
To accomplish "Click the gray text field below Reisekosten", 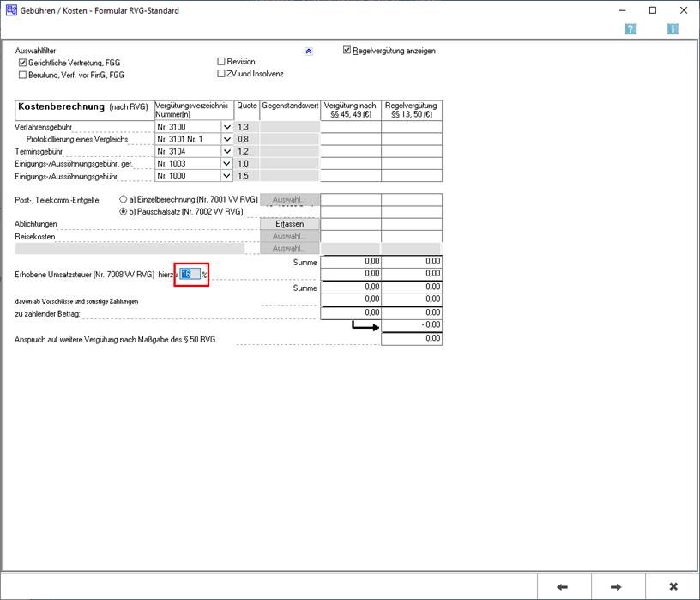I will [130, 248].
